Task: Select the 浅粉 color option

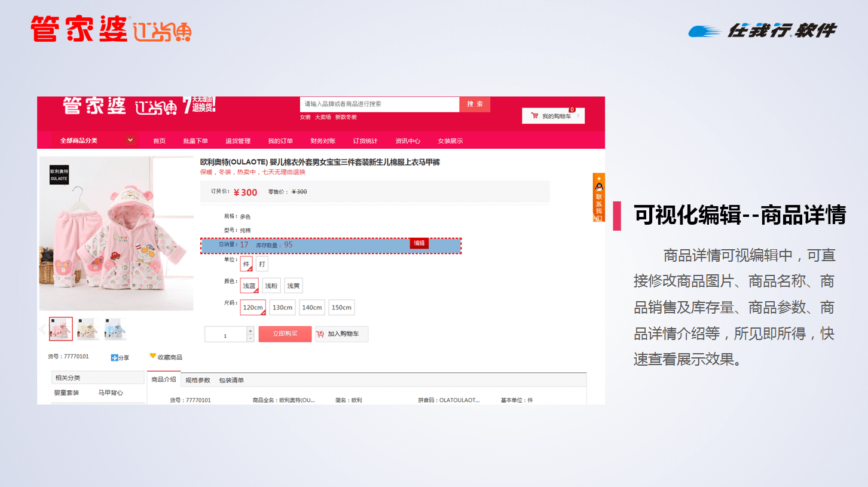Action: pos(271,286)
